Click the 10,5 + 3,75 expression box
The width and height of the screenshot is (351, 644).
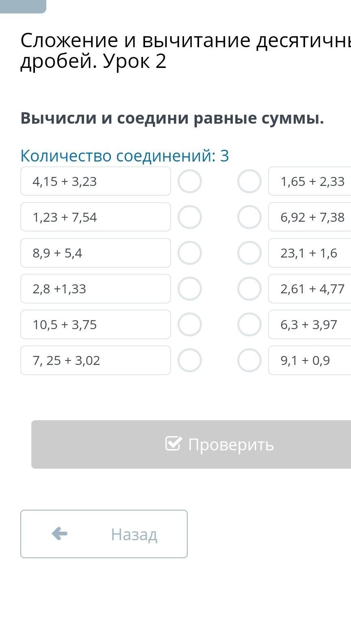pyautogui.click(x=95, y=325)
